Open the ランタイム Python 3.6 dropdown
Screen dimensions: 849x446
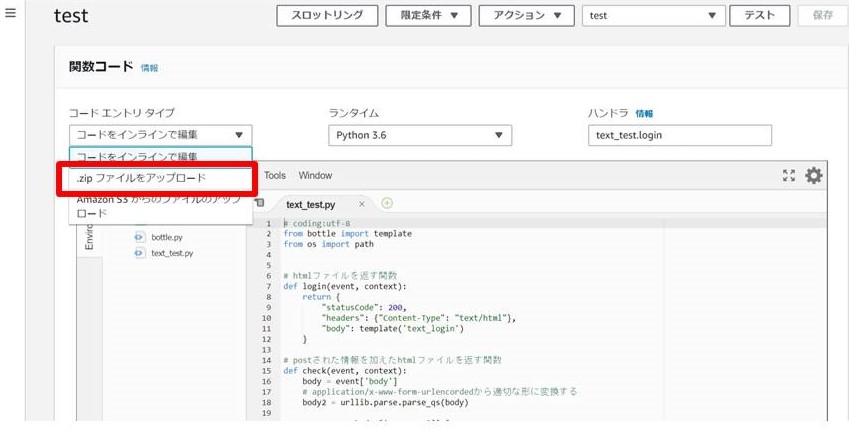point(420,135)
